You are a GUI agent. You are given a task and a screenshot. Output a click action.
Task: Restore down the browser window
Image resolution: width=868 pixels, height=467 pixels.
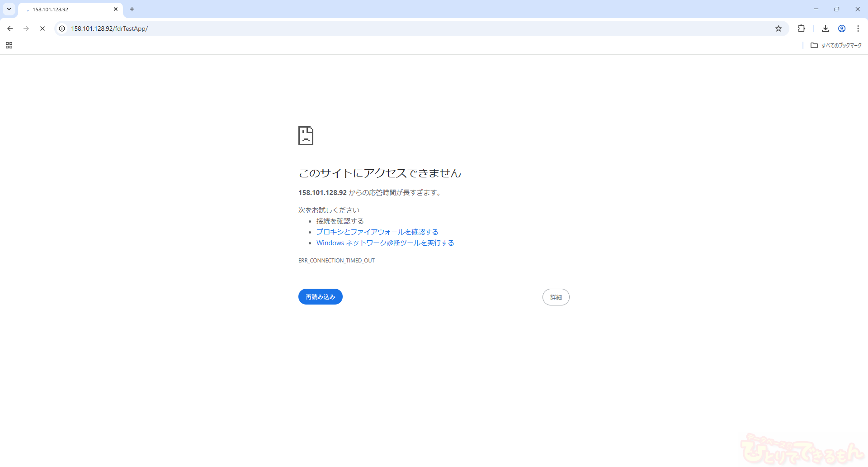click(x=837, y=9)
